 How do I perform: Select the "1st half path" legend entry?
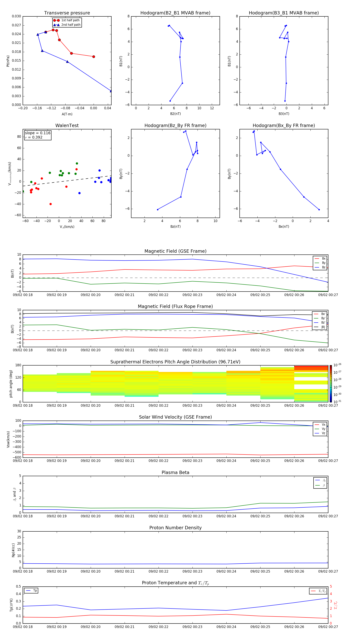[66, 20]
